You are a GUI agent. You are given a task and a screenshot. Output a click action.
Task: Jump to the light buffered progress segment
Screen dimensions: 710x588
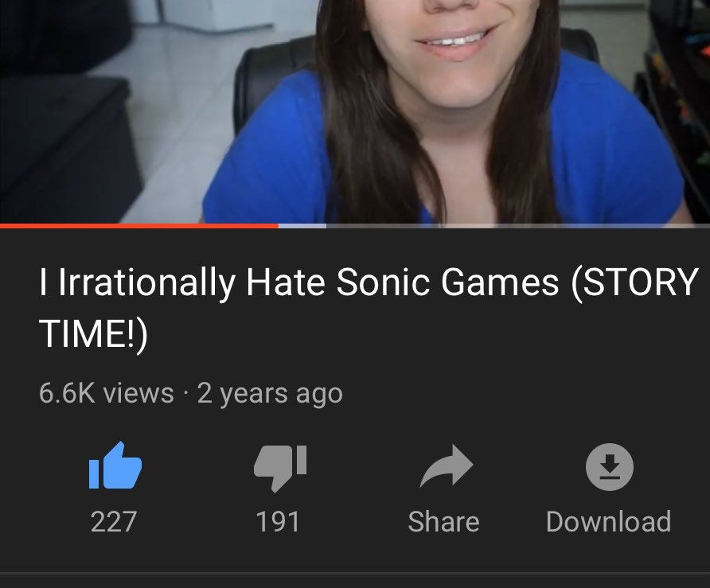click(302, 225)
